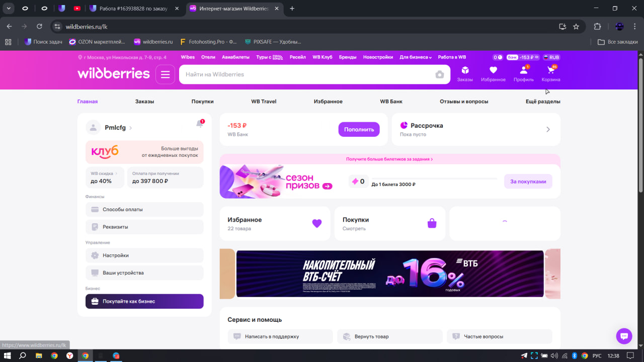Click the За покупками button
Screen dimensions: 644x362
tap(528, 182)
